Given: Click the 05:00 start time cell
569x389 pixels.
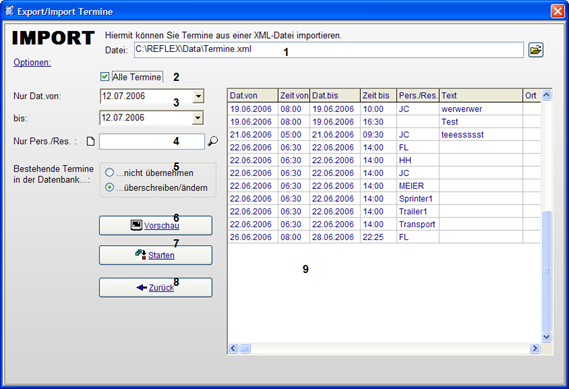Looking at the screenshot, I should [x=294, y=135].
